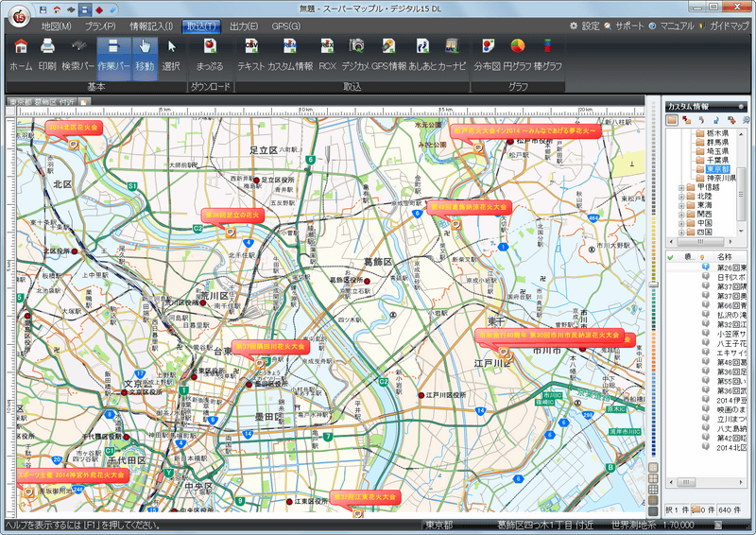
Task: Click the green checkmark column header
Action: tap(670, 257)
